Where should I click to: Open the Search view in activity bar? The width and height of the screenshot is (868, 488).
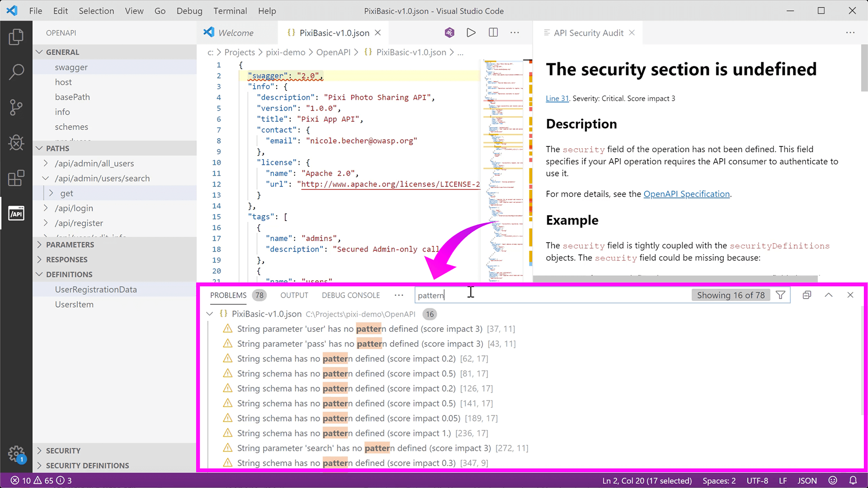[x=16, y=71]
